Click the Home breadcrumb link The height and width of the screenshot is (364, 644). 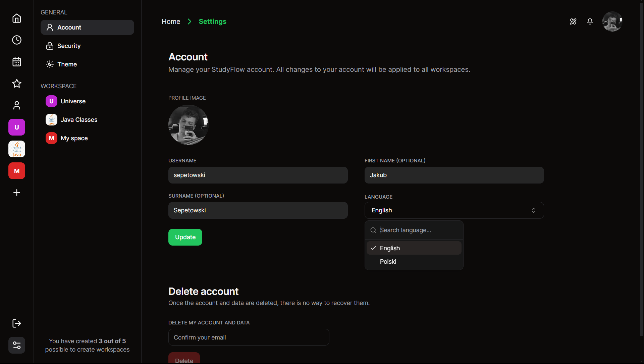pos(171,21)
